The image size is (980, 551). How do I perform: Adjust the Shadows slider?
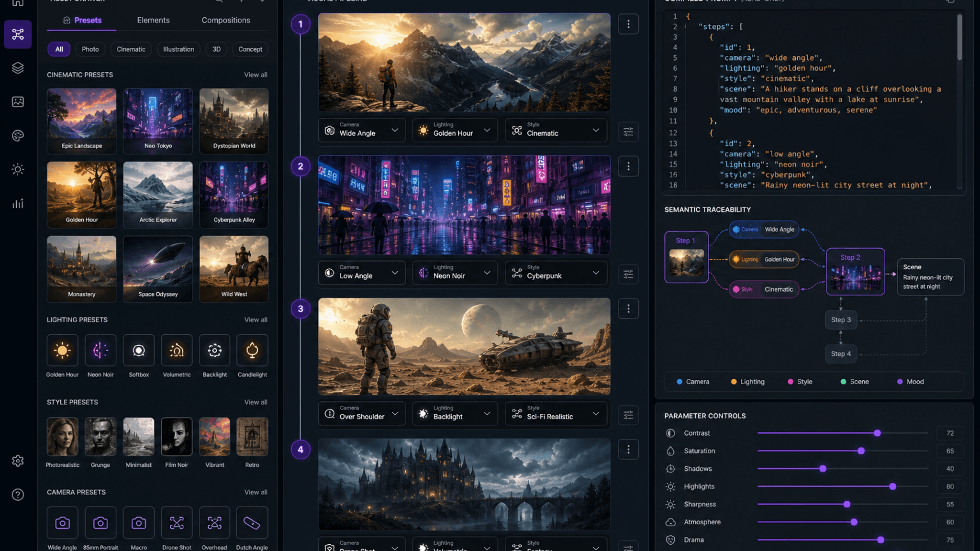(x=843, y=469)
